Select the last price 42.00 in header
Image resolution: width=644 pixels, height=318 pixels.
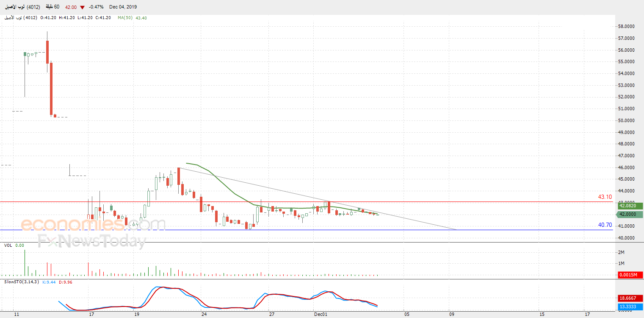point(71,7)
